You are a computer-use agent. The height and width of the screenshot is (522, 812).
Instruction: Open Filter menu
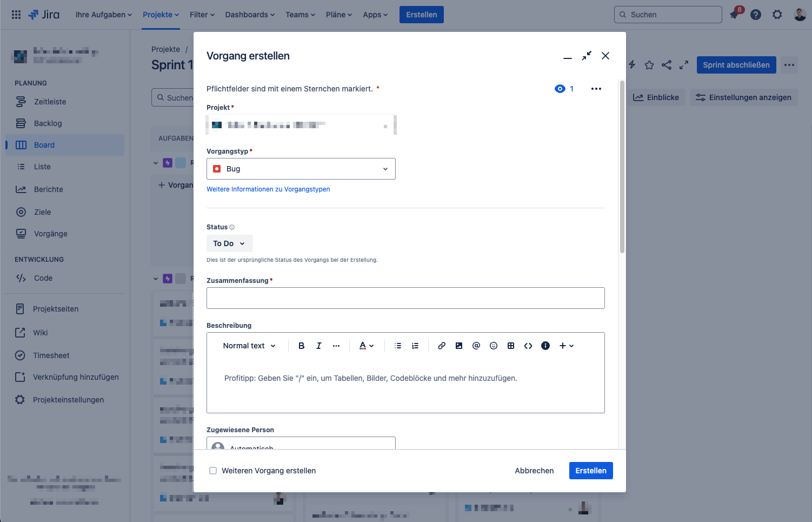pyautogui.click(x=202, y=15)
